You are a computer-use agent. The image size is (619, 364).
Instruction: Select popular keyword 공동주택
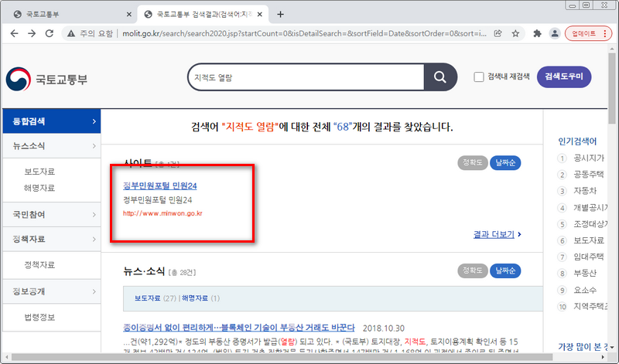[x=589, y=175]
